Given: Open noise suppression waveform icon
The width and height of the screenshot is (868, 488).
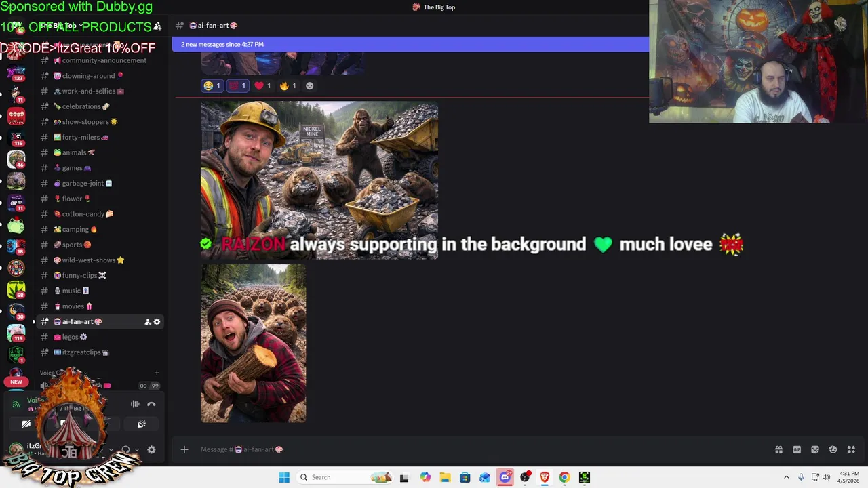Looking at the screenshot, I should [x=135, y=404].
